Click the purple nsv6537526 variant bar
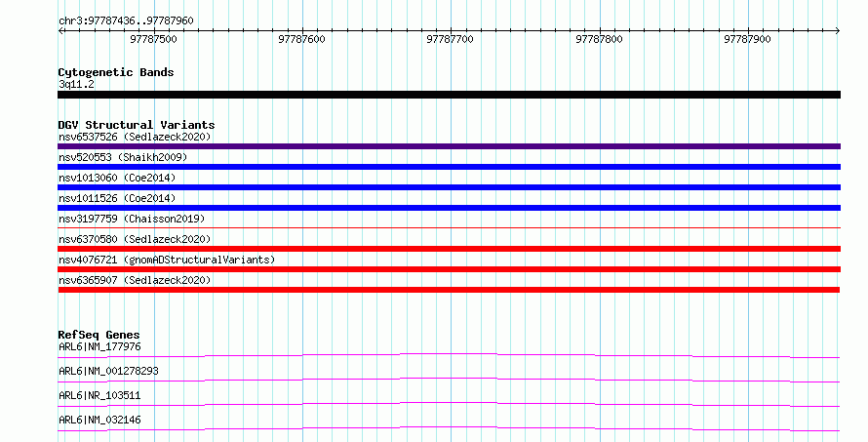This screenshot has width=868, height=442. (x=449, y=146)
